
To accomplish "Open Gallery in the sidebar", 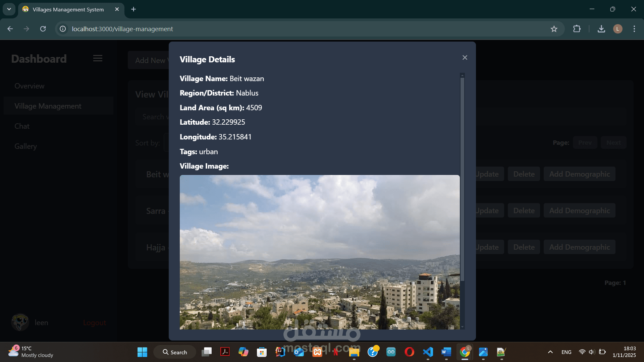I will click(25, 146).
